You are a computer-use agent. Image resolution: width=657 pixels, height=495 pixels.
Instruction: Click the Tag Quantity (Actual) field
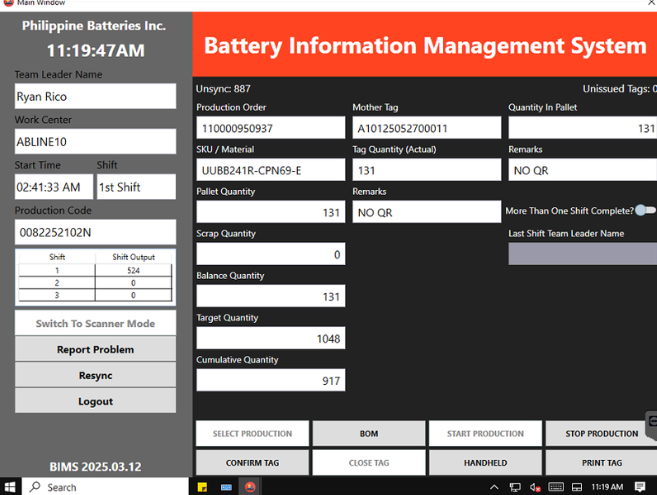point(427,170)
